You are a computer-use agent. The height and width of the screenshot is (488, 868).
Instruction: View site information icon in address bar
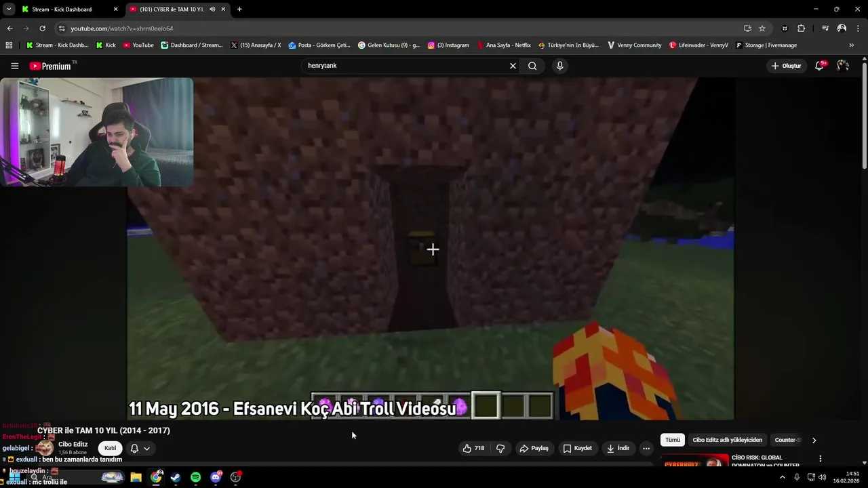(x=62, y=28)
